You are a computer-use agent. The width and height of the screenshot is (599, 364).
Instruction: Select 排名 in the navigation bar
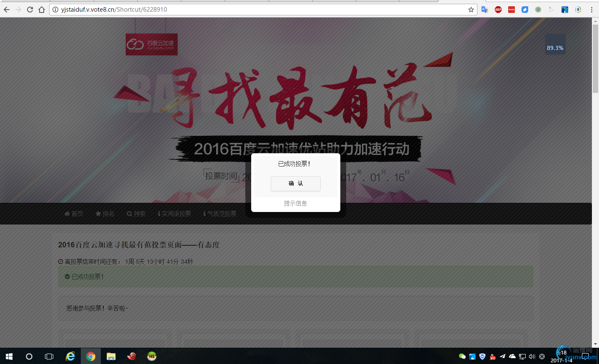click(x=105, y=213)
